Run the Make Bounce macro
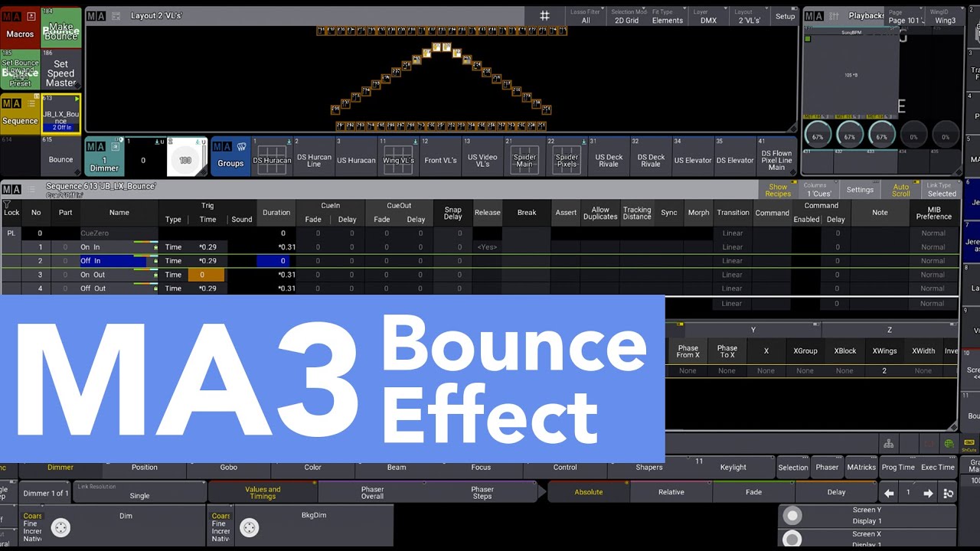980x551 pixels. pyautogui.click(x=61, y=28)
